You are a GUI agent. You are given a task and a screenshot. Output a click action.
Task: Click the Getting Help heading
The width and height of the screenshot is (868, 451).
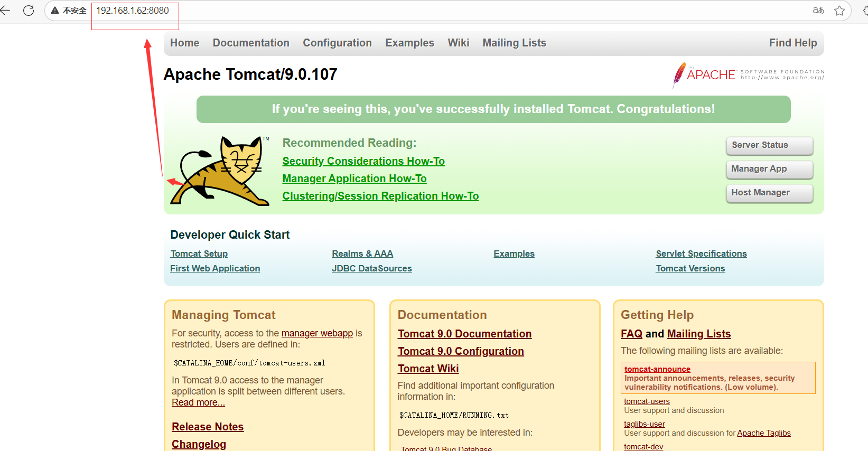click(x=657, y=315)
